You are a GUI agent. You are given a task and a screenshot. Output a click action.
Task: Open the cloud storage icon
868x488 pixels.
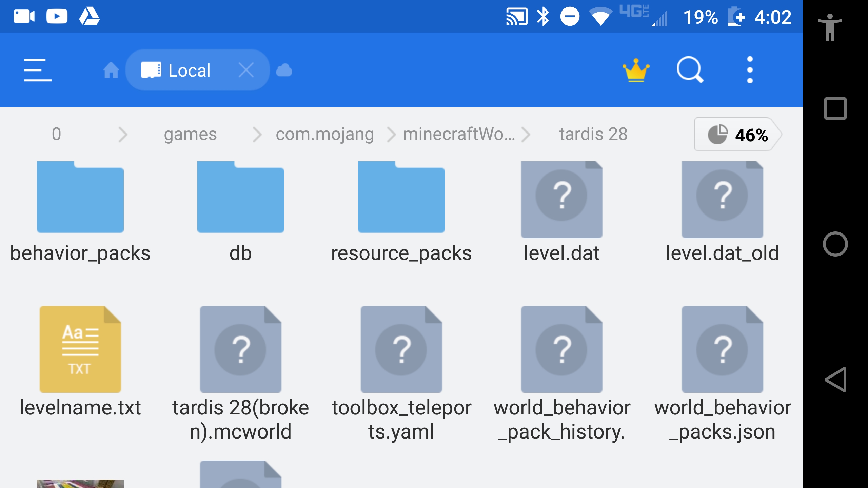(284, 70)
